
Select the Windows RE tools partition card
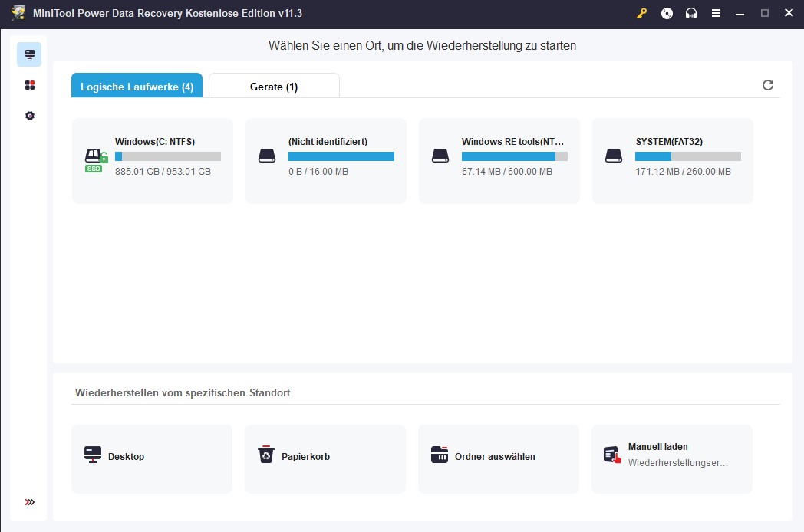point(499,161)
